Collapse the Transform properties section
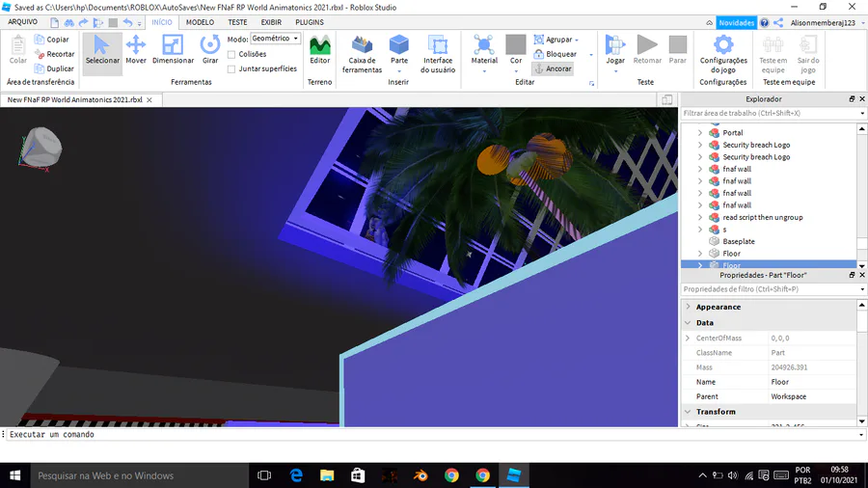 (x=688, y=412)
